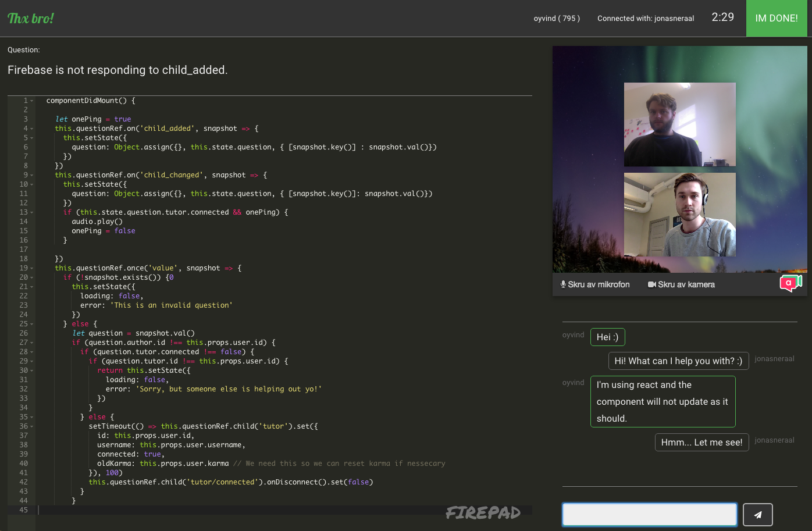Place cursor on componentDidMount() line

pyautogui.click(x=91, y=101)
